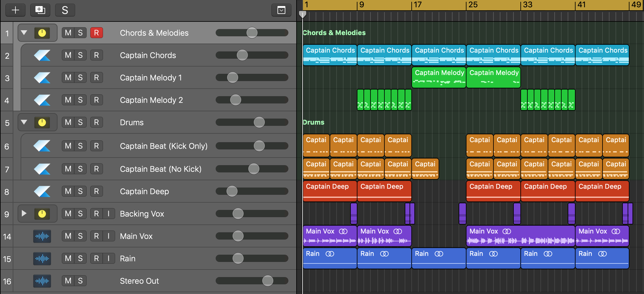
Task: Select the Main Vox track name
Action: tap(136, 236)
